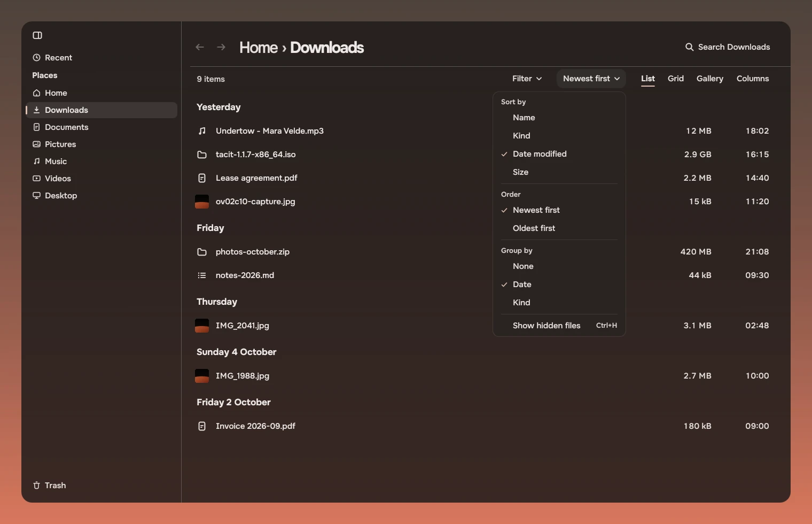Toggle Show hidden files
Image resolution: width=812 pixels, height=524 pixels.
click(559, 326)
